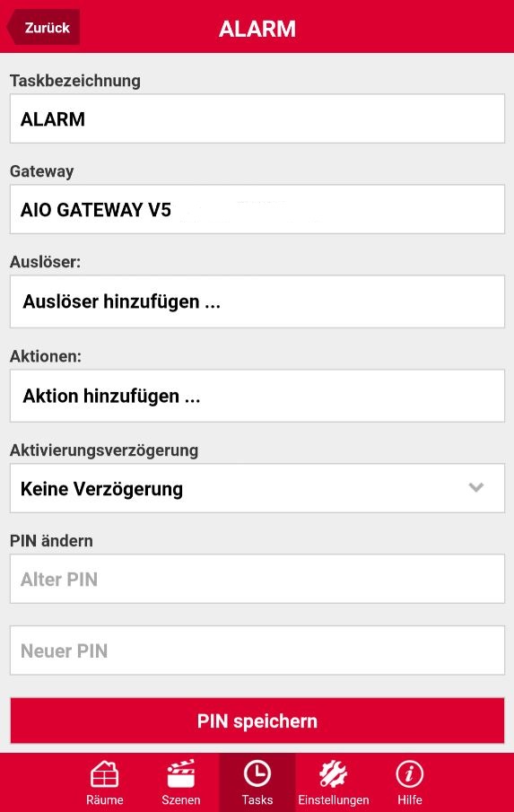
Task: Select the Tasks clock icon
Action: 257,774
